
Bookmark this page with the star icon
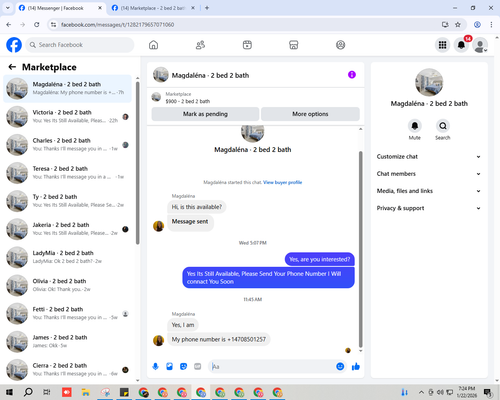[x=458, y=24]
